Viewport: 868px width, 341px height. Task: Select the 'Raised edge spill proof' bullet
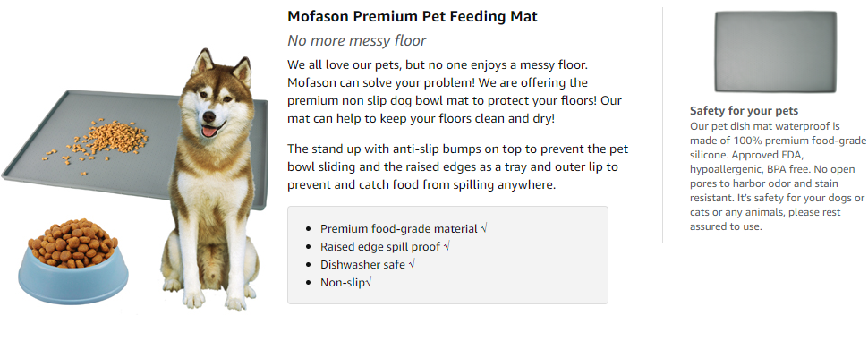pyautogui.click(x=380, y=247)
